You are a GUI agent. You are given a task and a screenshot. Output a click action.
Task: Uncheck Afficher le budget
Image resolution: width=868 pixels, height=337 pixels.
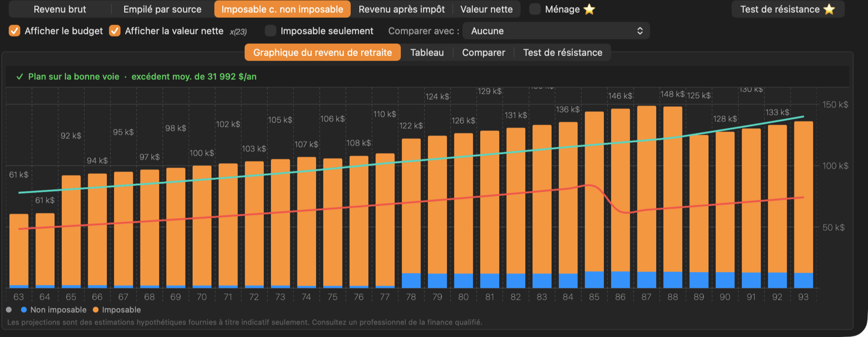(x=15, y=31)
